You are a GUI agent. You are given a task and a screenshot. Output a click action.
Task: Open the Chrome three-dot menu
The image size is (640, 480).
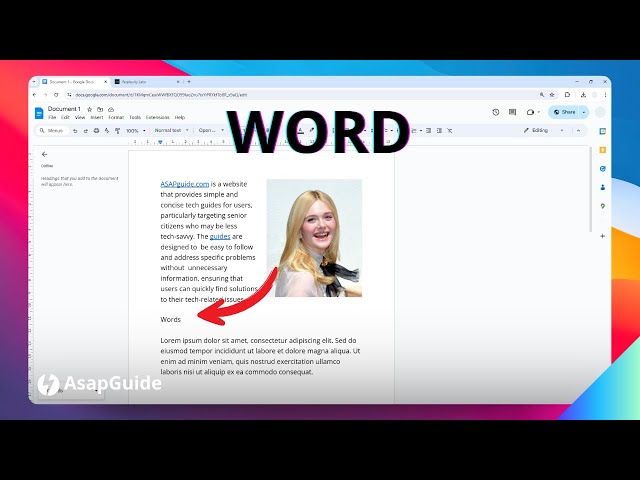point(605,95)
